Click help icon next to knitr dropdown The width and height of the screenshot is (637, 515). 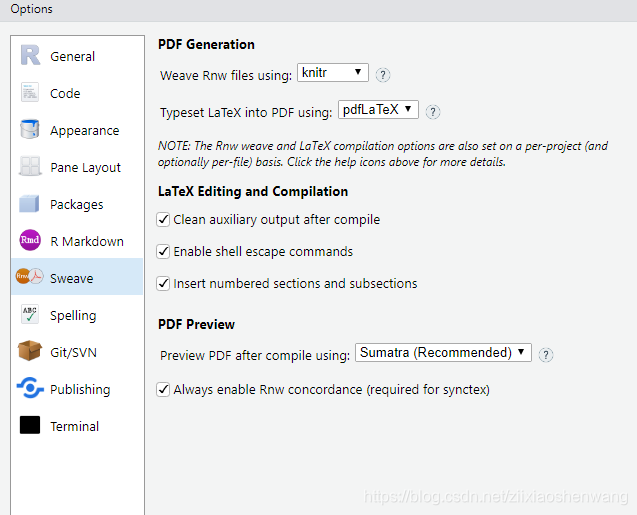pyautogui.click(x=383, y=75)
